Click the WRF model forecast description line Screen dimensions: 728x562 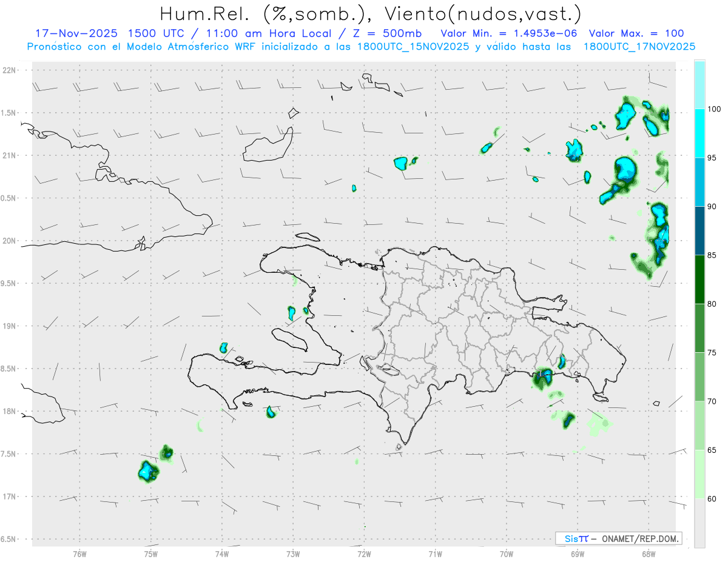pyautogui.click(x=362, y=47)
